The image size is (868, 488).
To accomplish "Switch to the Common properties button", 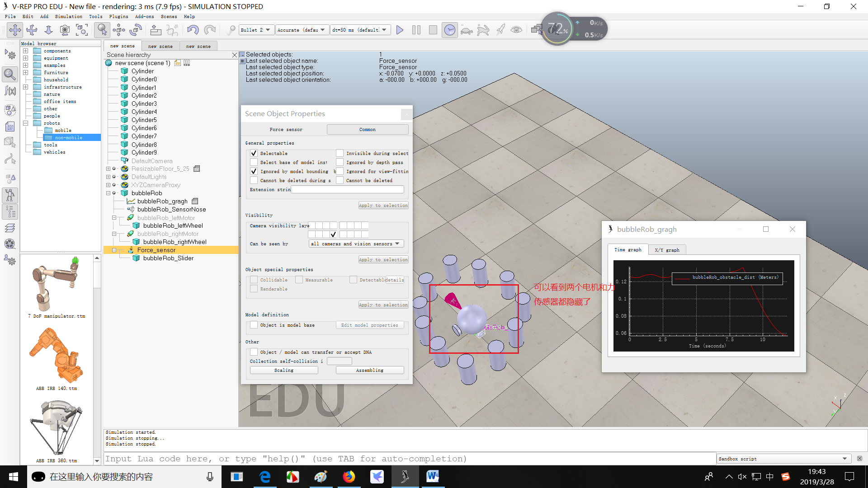I will coord(367,129).
